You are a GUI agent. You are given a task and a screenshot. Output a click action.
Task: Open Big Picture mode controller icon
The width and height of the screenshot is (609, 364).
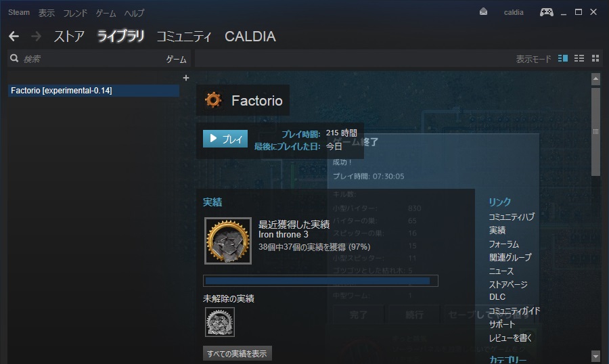(x=547, y=12)
